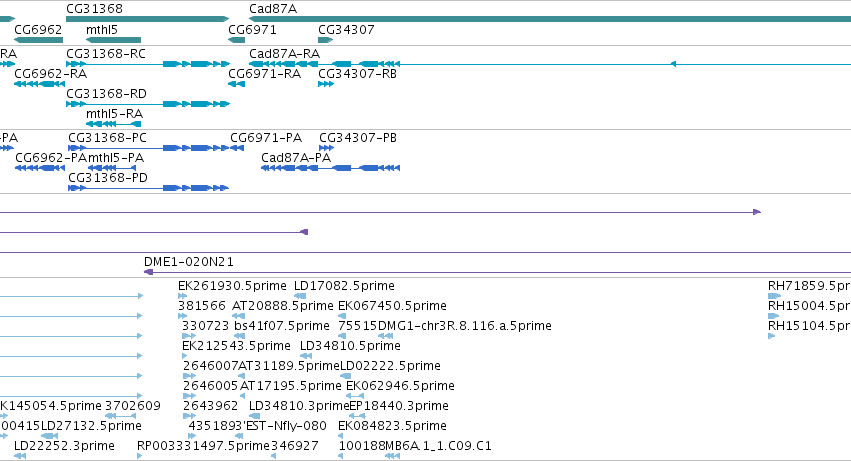Select the CG31368 gene bar
This screenshot has height=461, width=851.
click(x=148, y=20)
